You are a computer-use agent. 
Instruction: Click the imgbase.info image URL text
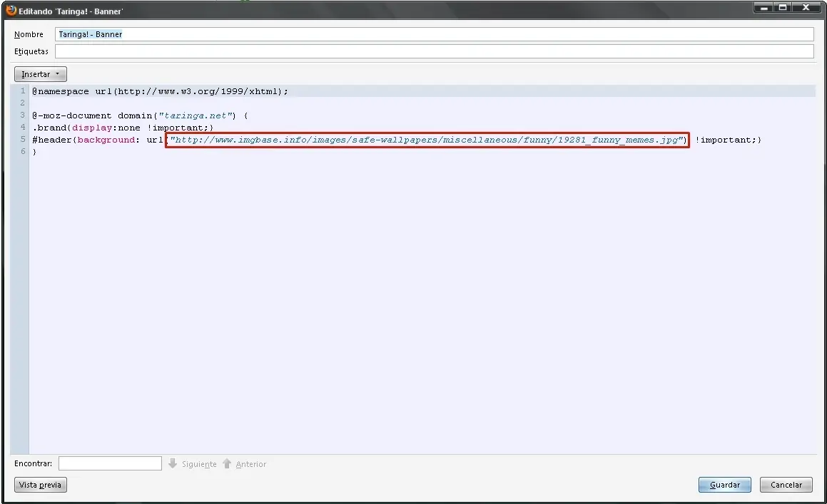(428, 140)
